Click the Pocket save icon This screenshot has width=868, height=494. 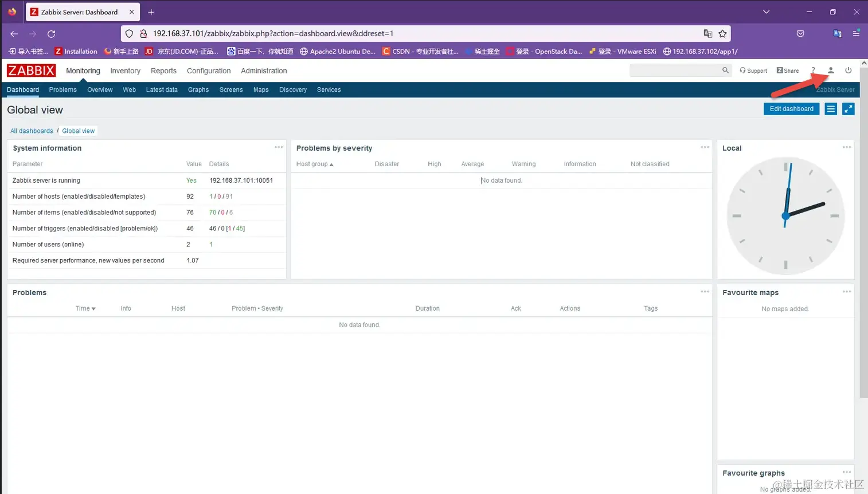[x=800, y=34]
